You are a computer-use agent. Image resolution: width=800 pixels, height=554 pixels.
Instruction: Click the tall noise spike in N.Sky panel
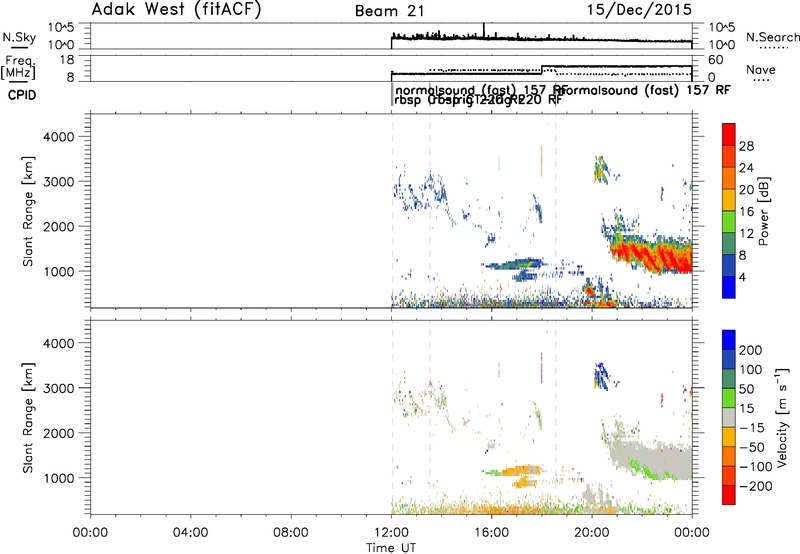[x=484, y=31]
